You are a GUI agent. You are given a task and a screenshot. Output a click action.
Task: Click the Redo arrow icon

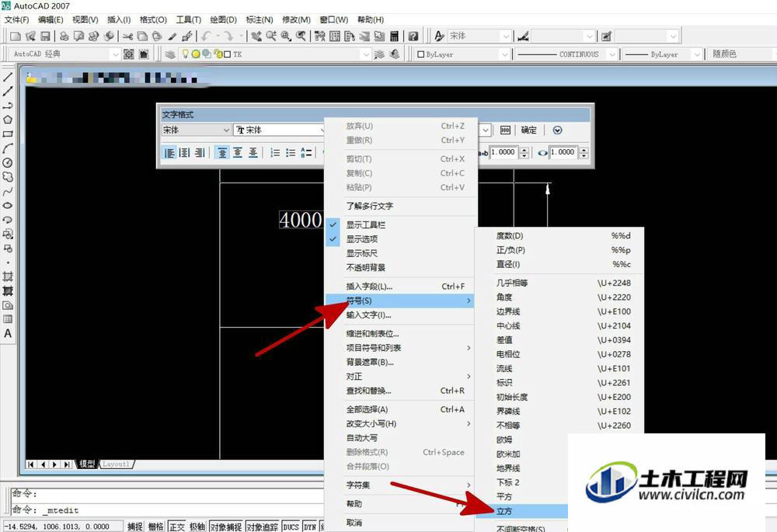tap(228, 37)
